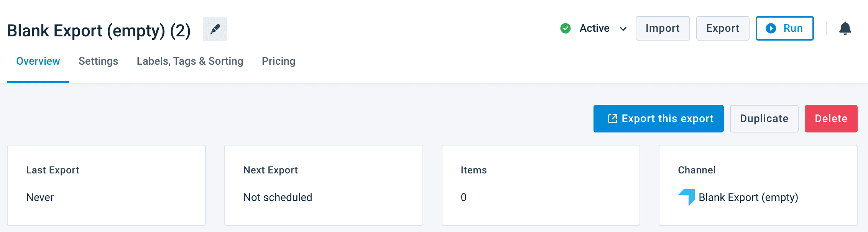Open the Settings tab
The width and height of the screenshot is (868, 232).
pos(98,61)
